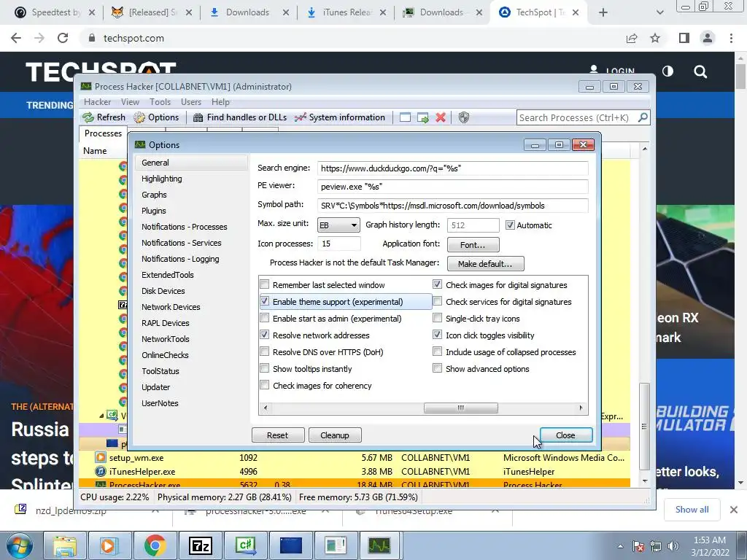The width and height of the screenshot is (747, 560).
Task: Open Windows Explorer from taskbar
Action: [65, 545]
